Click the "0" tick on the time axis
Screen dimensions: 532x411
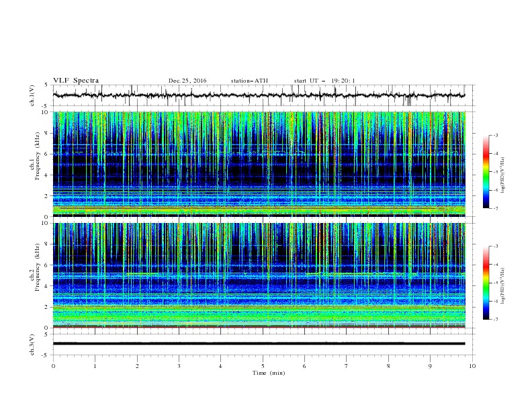[x=53, y=366]
